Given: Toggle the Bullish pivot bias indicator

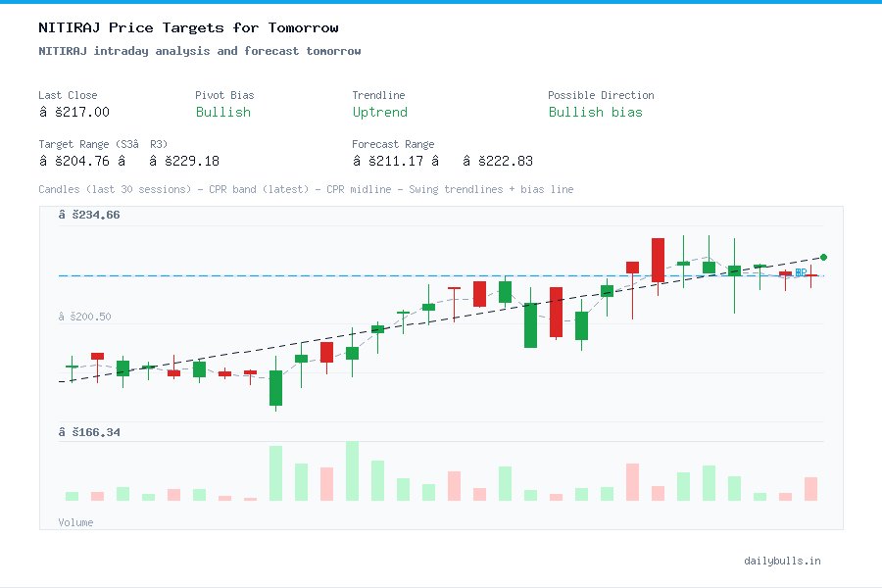Looking at the screenshot, I should tap(223, 113).
